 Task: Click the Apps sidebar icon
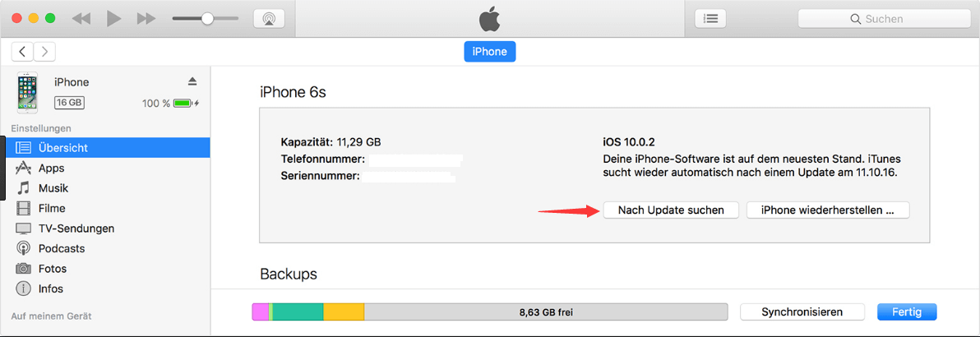[23, 168]
